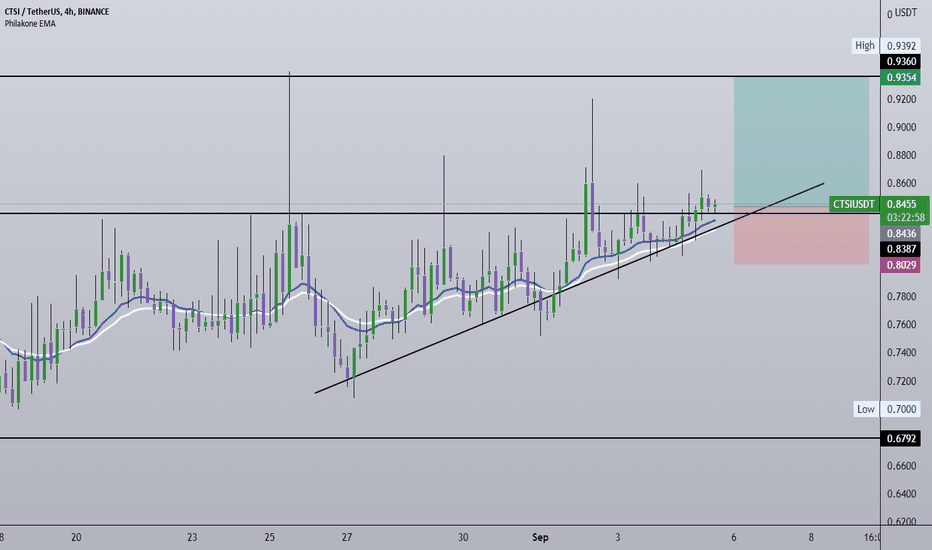The height and width of the screenshot is (550, 932).
Task: Select the Philakone EMA indicator label
Action: tap(30, 24)
